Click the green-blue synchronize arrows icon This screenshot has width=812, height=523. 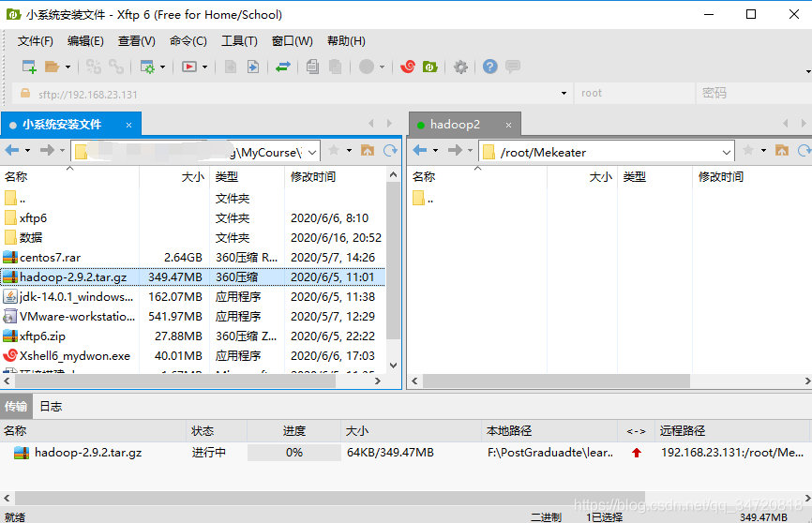click(x=283, y=67)
